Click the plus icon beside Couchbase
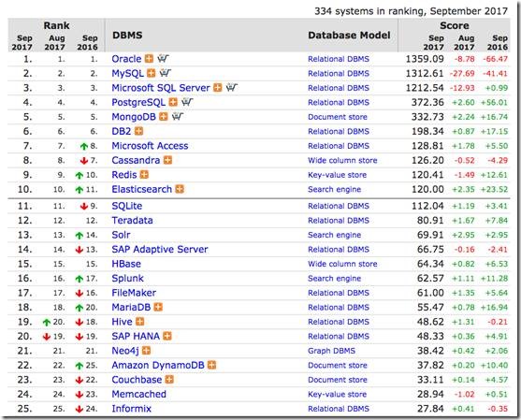Viewport: 521px width, 420px height. pyautogui.click(x=169, y=380)
